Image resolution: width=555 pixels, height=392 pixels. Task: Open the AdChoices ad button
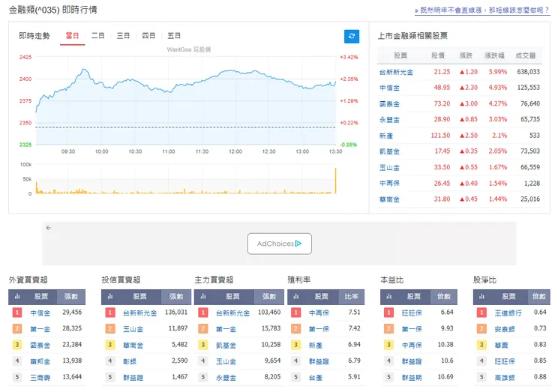point(279,244)
